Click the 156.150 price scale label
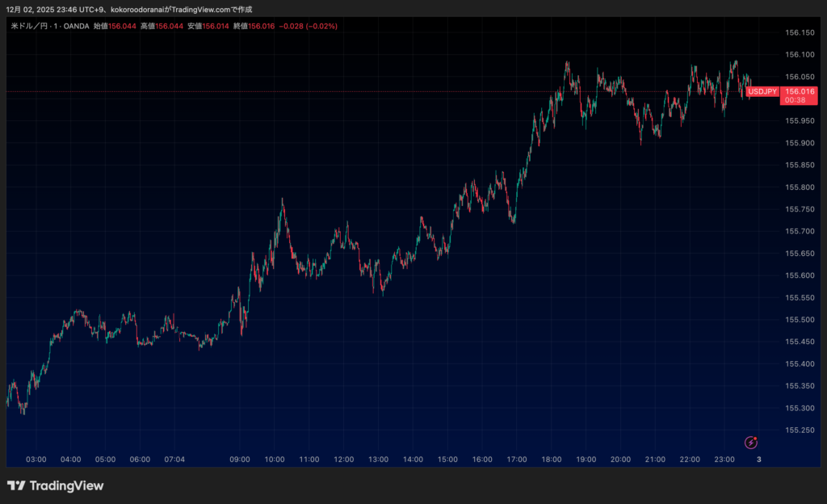 (799, 32)
